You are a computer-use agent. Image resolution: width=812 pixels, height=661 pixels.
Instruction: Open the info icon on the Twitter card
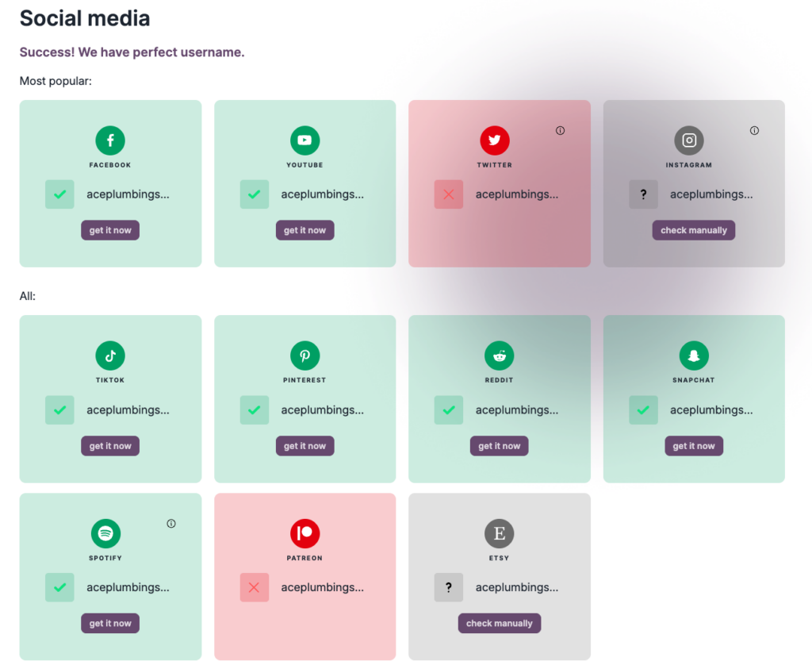pos(560,130)
